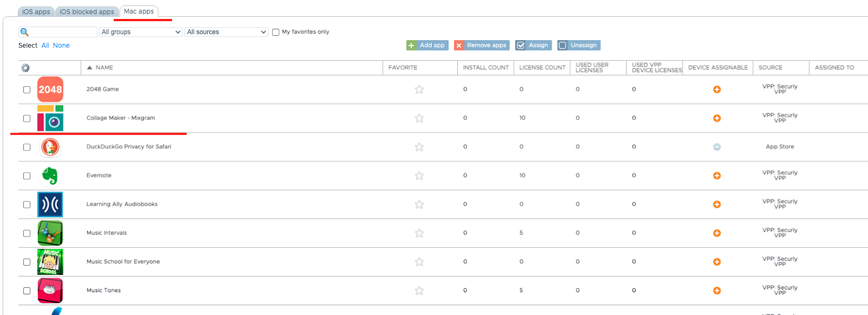Click the DuckDuckGo device assignable minus icon
Screen dimensions: 868x315
point(717,147)
